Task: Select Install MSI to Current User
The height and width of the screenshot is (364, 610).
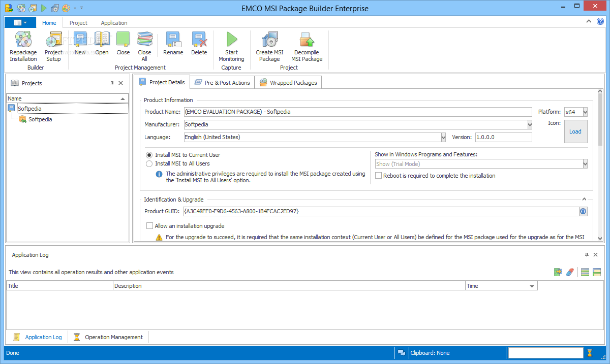Action: pos(149,155)
